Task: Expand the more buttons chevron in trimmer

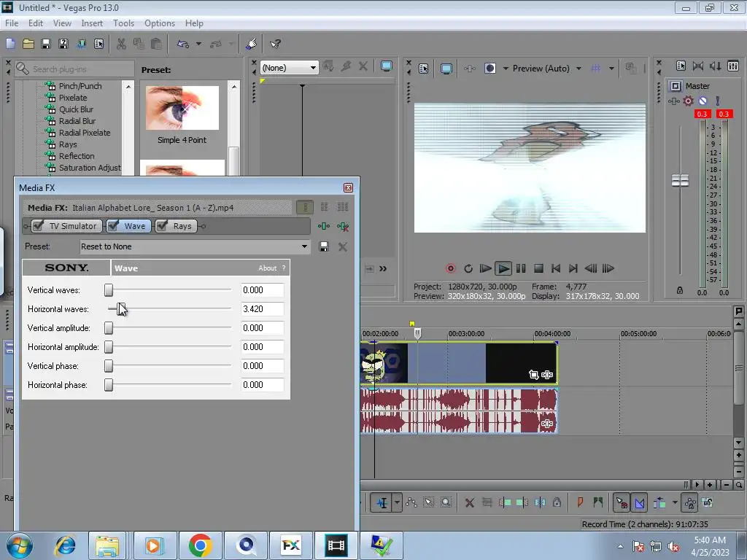Action: point(383,269)
